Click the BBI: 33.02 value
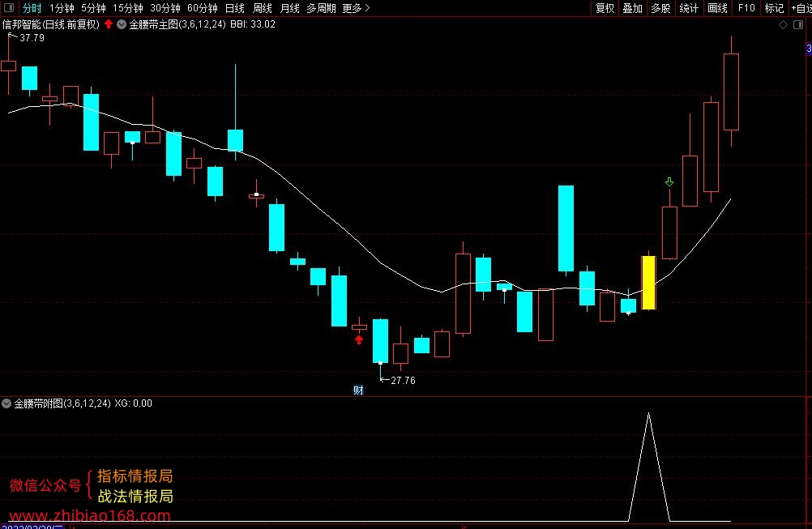The image size is (812, 529). point(253,24)
